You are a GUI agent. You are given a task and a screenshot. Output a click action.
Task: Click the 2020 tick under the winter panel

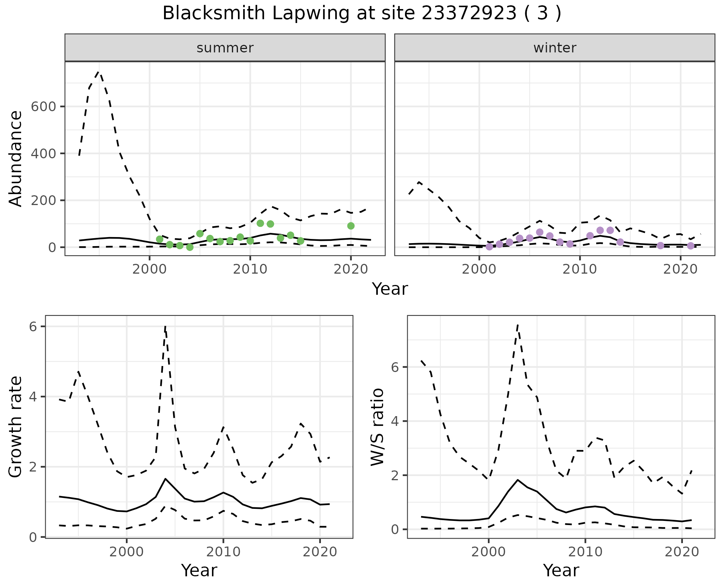(681, 269)
